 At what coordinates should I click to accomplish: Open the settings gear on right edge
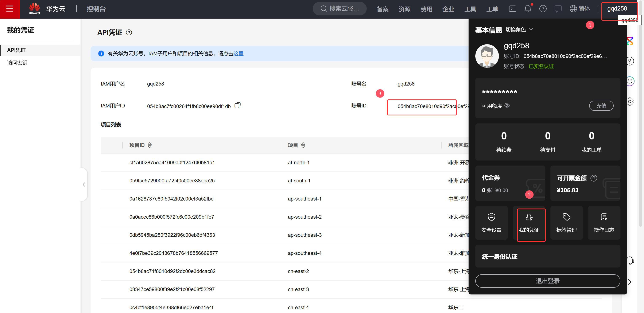point(630,101)
